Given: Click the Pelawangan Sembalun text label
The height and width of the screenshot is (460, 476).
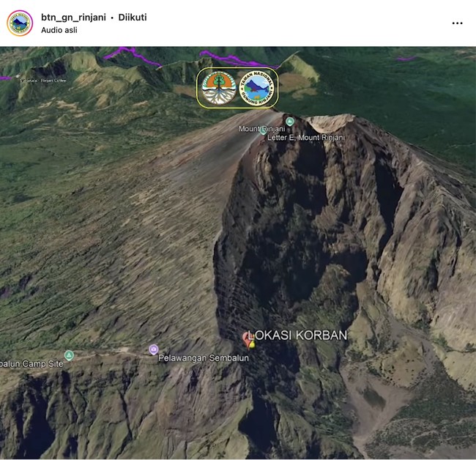Looking at the screenshot, I should (203, 358).
